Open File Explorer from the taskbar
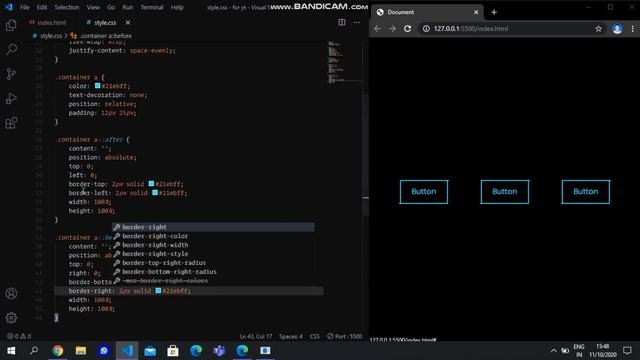Image resolution: width=640 pixels, height=360 pixels. 81,351
